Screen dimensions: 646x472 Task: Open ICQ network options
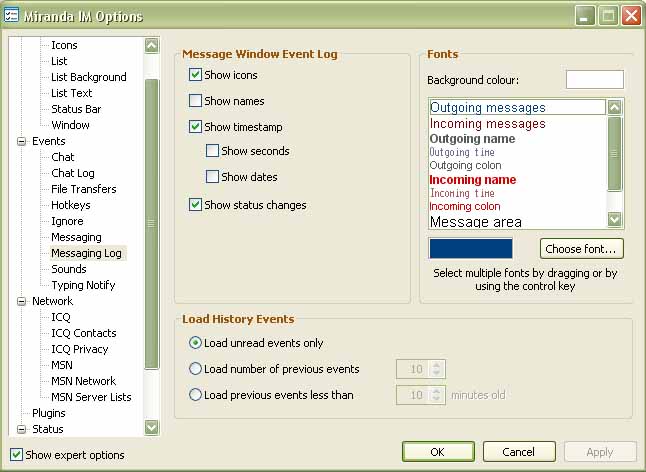61,317
